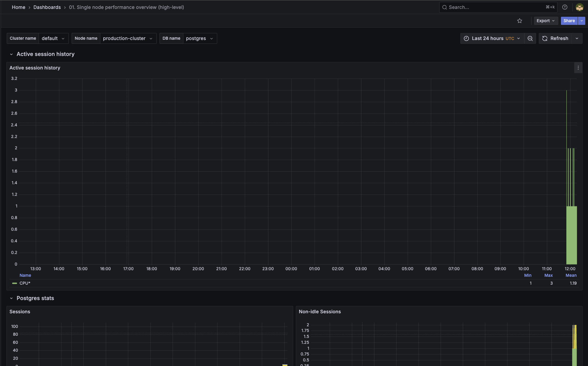This screenshot has height=366, width=588.
Task: Open the Export dropdown
Action: point(545,21)
